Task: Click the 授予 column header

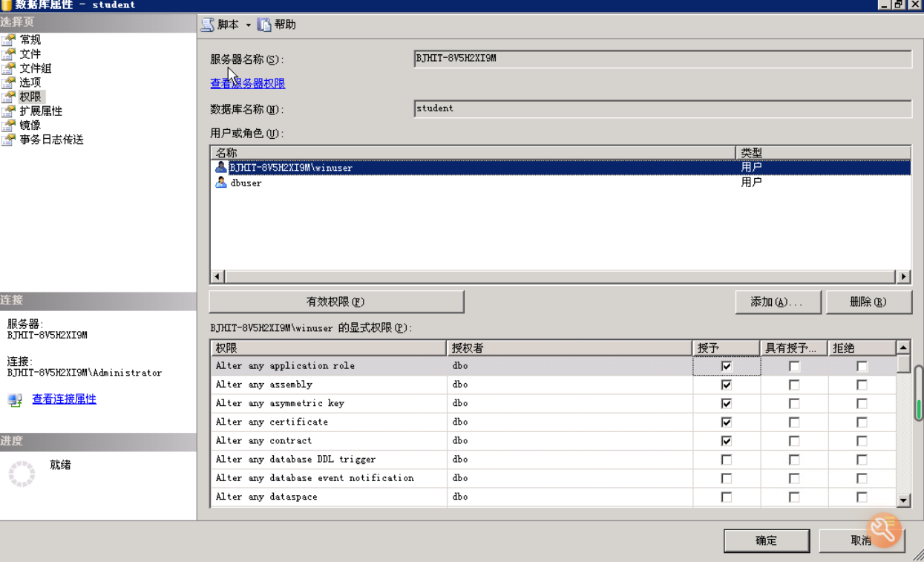Action: 727,347
